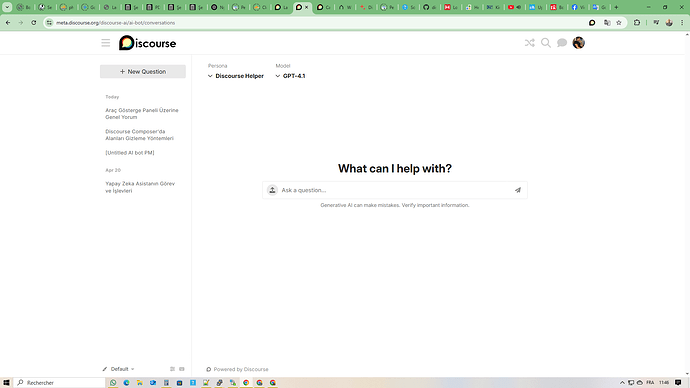
Task: Open Microsoft Edge from the taskbar
Action: tap(126, 383)
